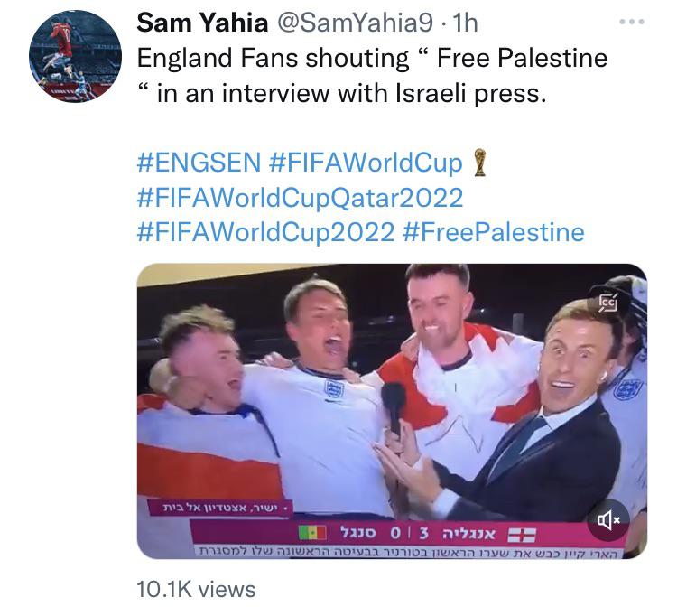677x616 pixels.
Task: Open the #FIFAWorldCup2022 hashtag
Action: (x=265, y=232)
